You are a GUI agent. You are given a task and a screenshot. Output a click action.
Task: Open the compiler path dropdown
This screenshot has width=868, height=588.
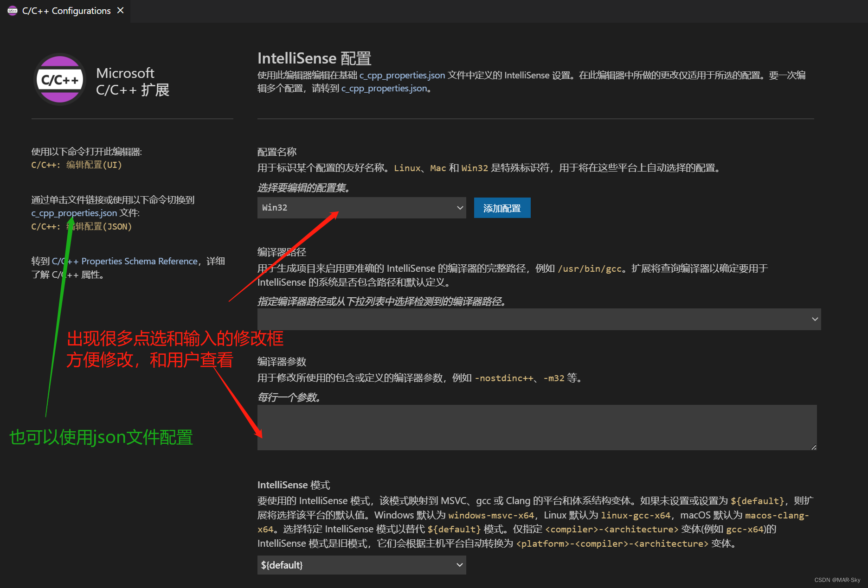point(539,319)
